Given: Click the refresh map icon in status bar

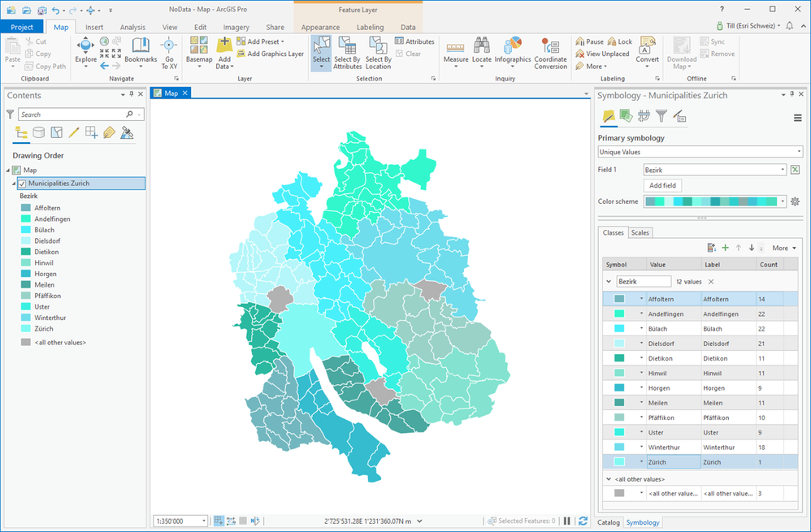Looking at the screenshot, I should pos(583,521).
